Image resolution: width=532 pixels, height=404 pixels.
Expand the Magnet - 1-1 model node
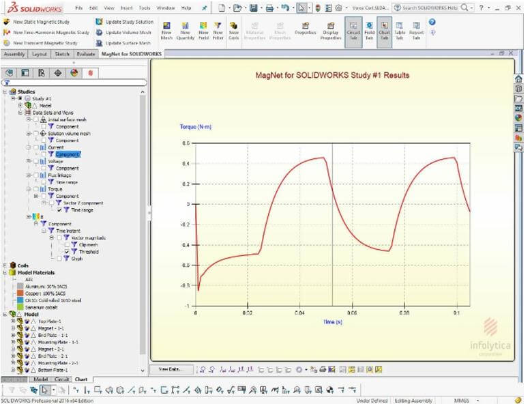coord(13,328)
